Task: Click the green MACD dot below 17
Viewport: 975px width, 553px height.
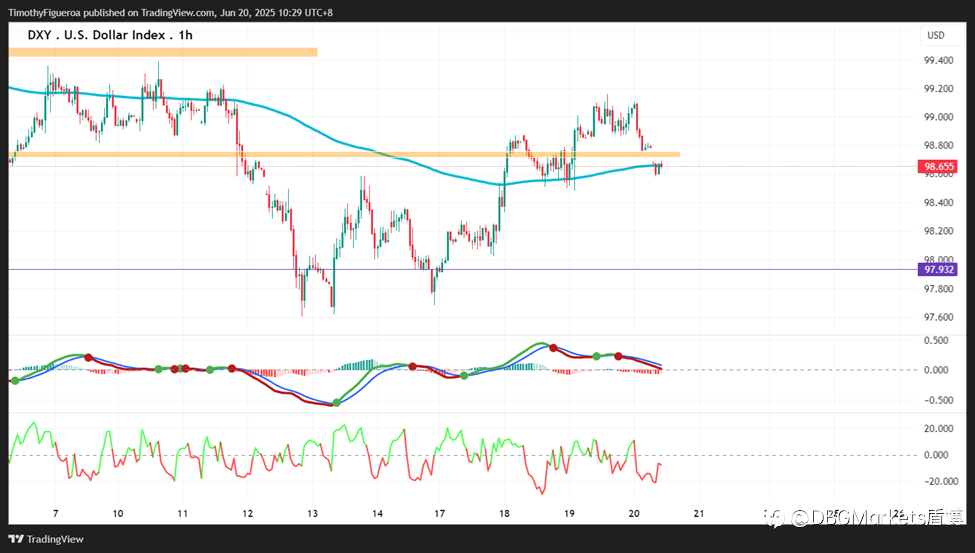Action: tap(464, 375)
